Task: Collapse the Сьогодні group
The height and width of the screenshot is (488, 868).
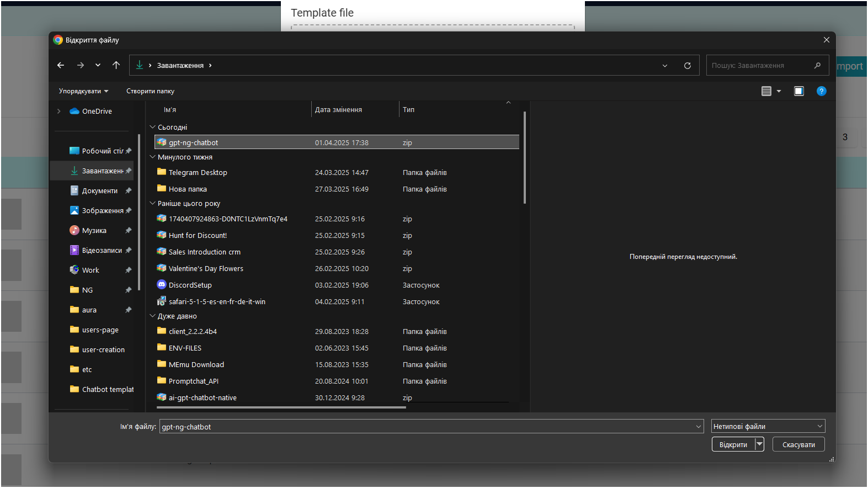Action: click(x=153, y=128)
